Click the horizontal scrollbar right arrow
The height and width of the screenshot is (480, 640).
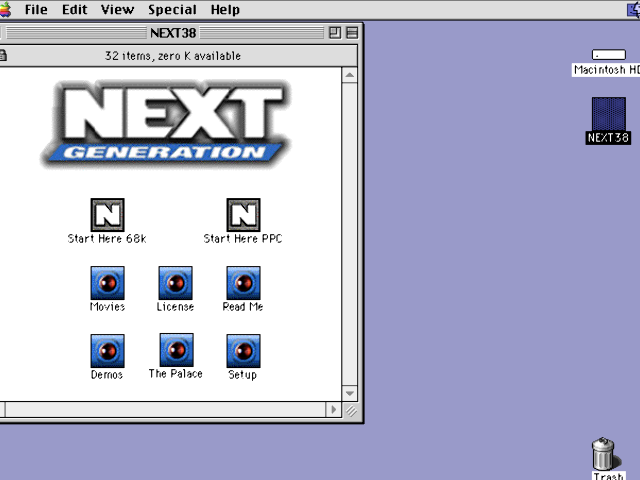click(x=333, y=409)
